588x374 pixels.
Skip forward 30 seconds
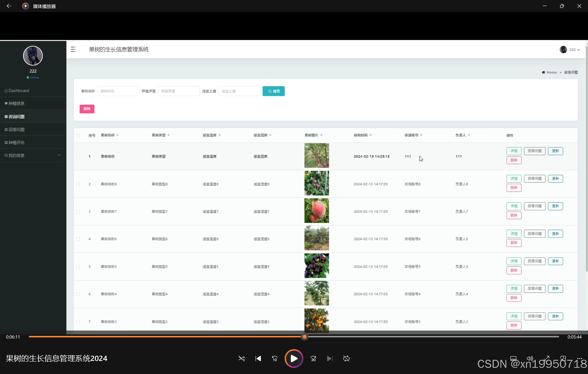[313, 359]
